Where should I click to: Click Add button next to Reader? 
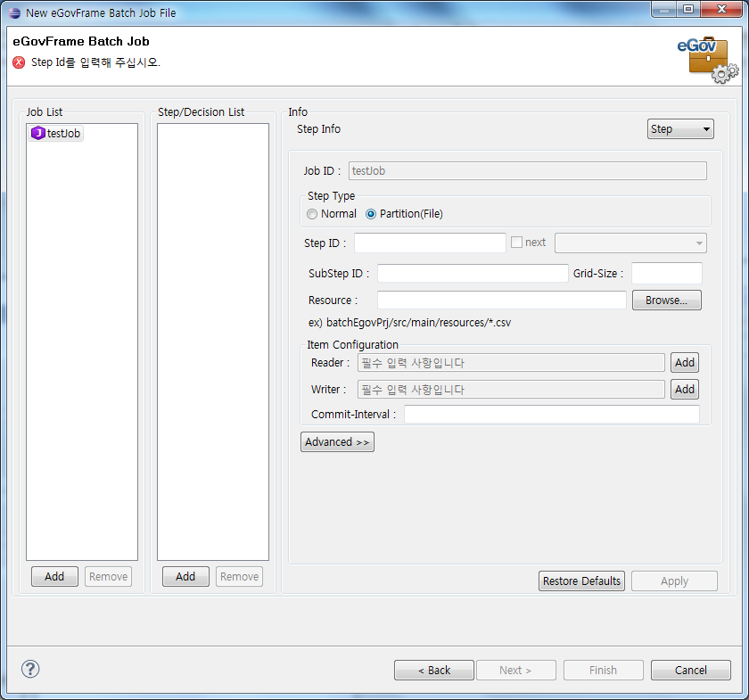click(685, 363)
